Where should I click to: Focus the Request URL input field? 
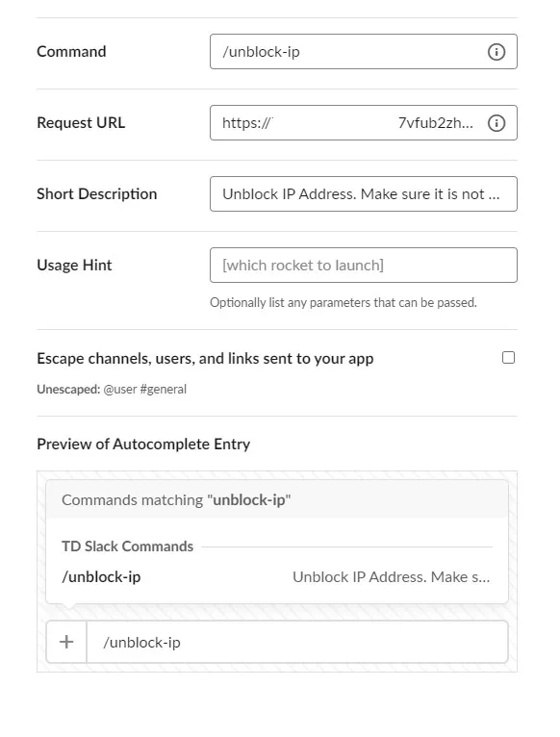pyautogui.click(x=364, y=123)
